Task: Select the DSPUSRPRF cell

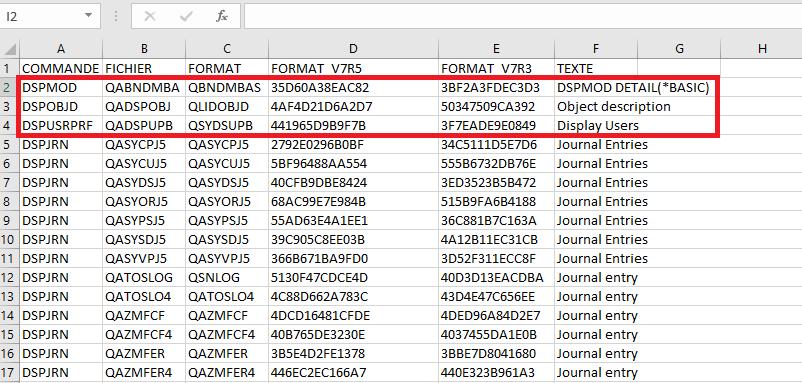Action: tap(61, 125)
